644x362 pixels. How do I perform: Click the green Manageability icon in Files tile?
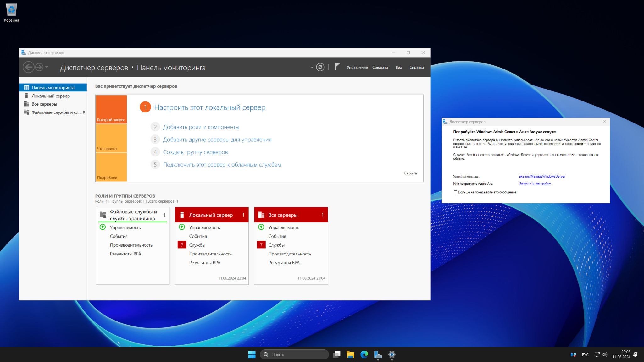pos(103,227)
